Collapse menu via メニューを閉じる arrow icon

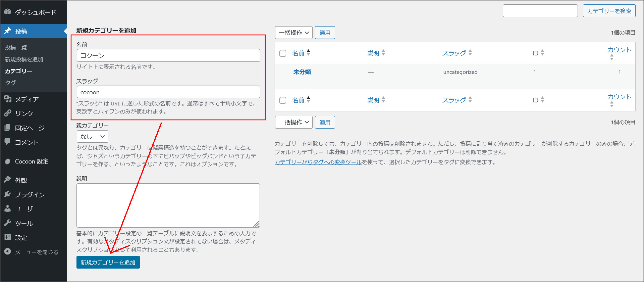click(x=7, y=251)
